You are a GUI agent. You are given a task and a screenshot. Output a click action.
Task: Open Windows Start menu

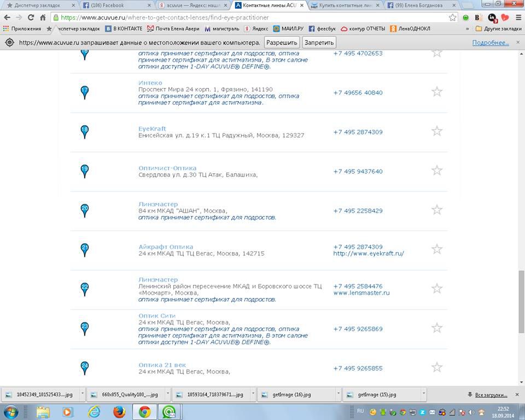(11, 411)
